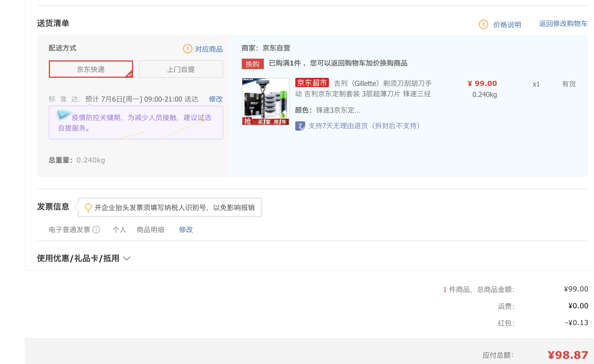Click the lightbulb icon in invoice tip
The height and width of the screenshot is (364, 594).
coord(88,207)
